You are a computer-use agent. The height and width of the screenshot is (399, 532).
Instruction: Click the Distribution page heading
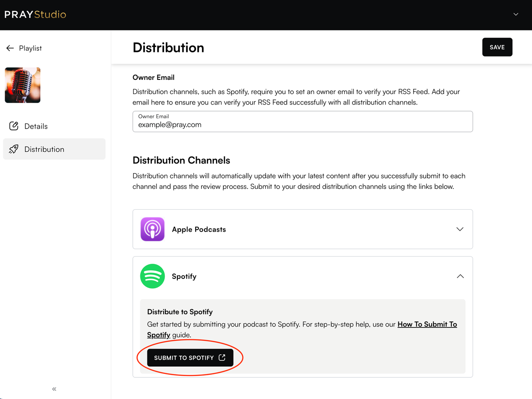tap(168, 47)
